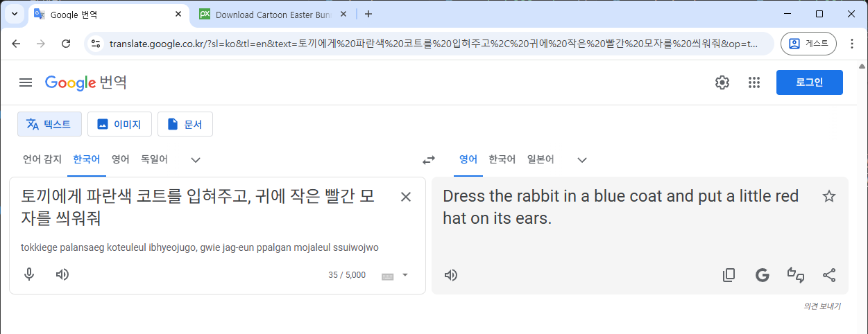Switch to 이미지 translation mode
Screen dimensions: 868x334
coord(119,124)
